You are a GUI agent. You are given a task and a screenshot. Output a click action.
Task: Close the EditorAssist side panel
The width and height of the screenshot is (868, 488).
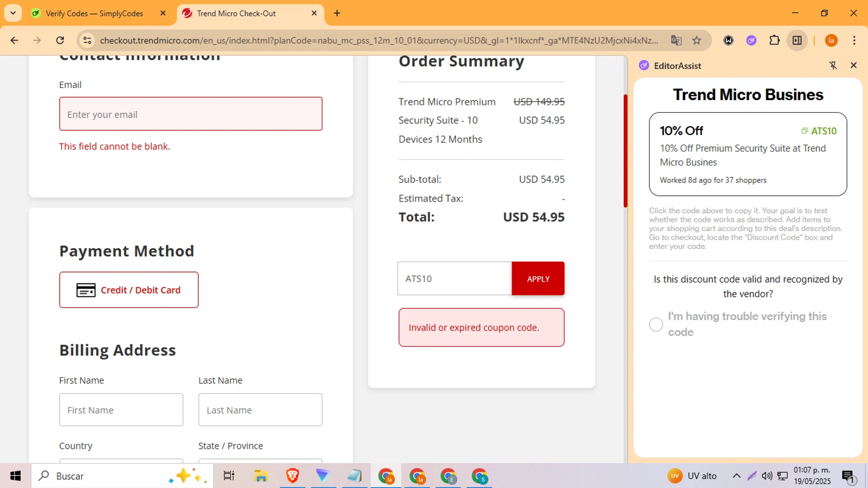[854, 65]
